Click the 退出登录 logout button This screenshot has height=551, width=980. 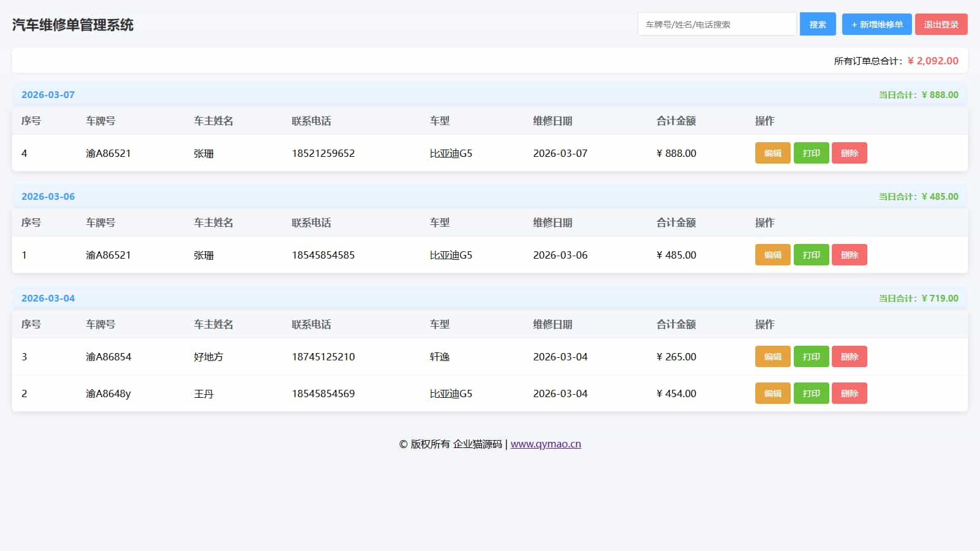pos(941,25)
